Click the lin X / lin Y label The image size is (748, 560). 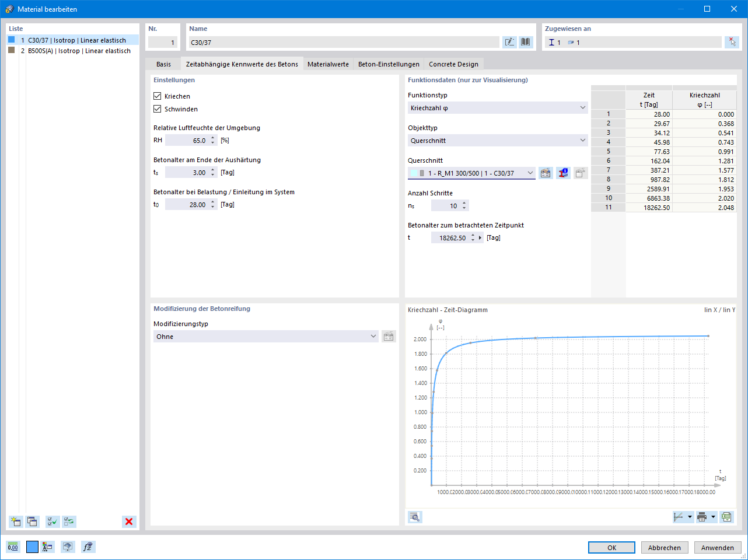[719, 310]
